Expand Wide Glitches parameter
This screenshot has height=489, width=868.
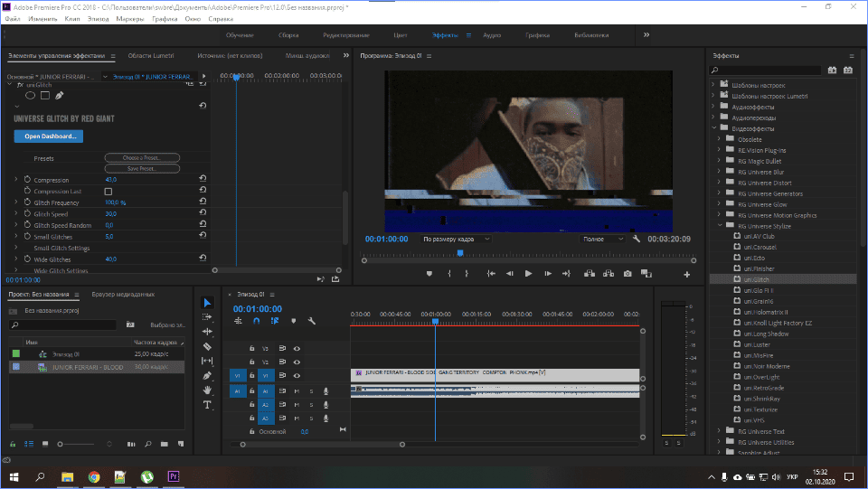point(16,259)
